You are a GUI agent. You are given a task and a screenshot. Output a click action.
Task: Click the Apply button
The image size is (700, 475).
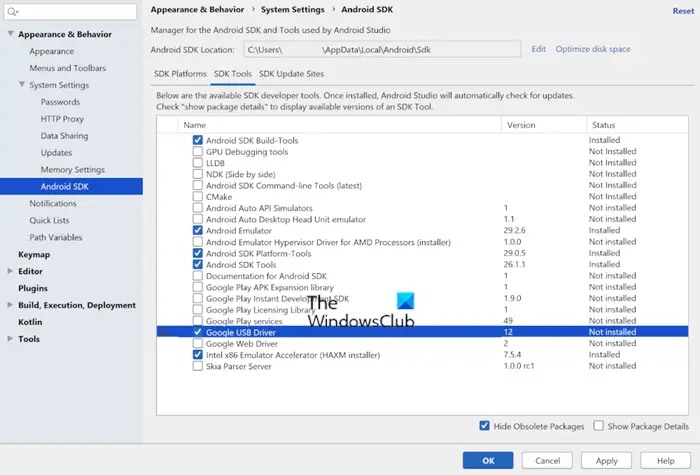click(606, 460)
